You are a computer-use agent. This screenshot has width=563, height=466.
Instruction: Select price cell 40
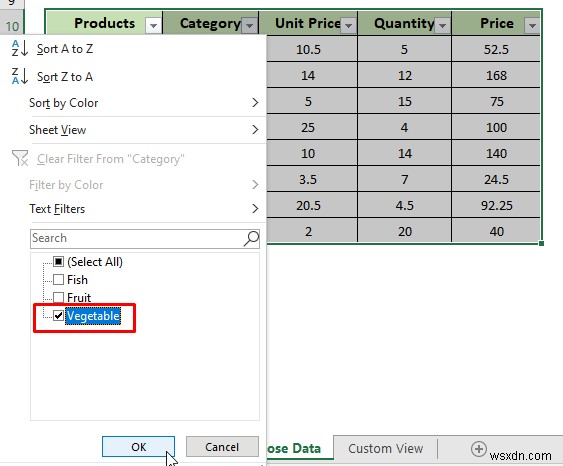[496, 231]
